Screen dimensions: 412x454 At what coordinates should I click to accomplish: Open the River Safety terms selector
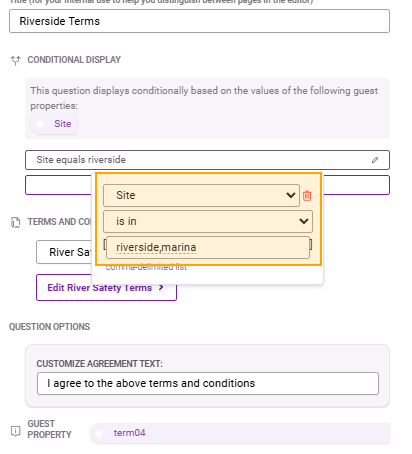pos(64,252)
